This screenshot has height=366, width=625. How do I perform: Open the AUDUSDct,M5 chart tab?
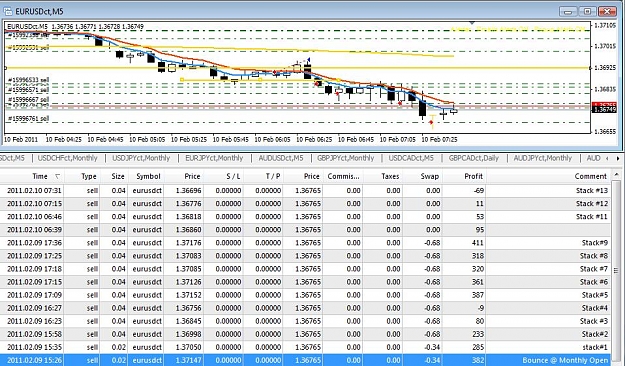click(281, 158)
